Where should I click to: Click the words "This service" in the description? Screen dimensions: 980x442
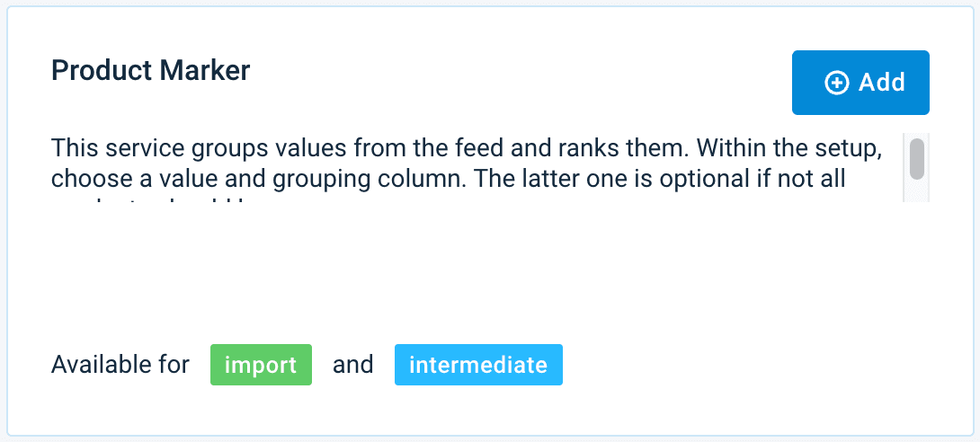[x=110, y=146]
